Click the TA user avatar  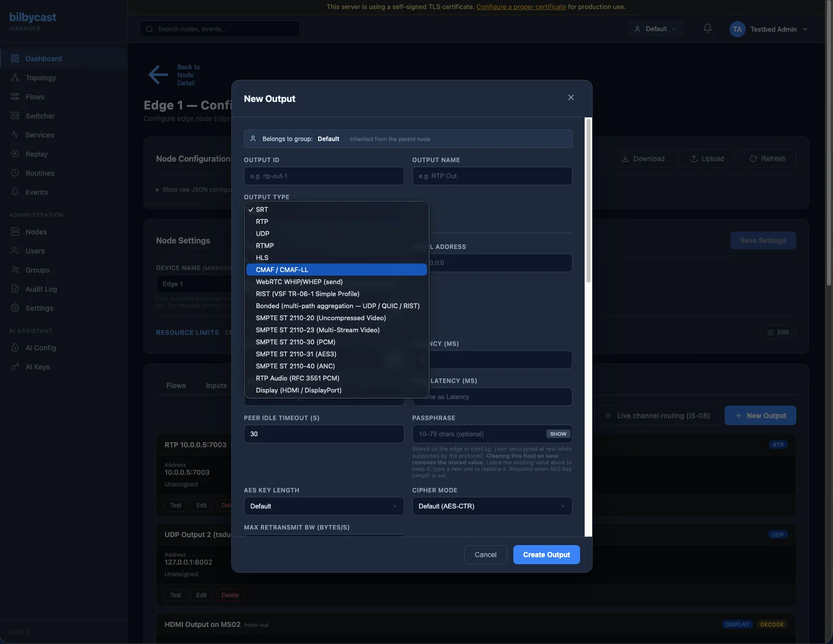pos(737,29)
